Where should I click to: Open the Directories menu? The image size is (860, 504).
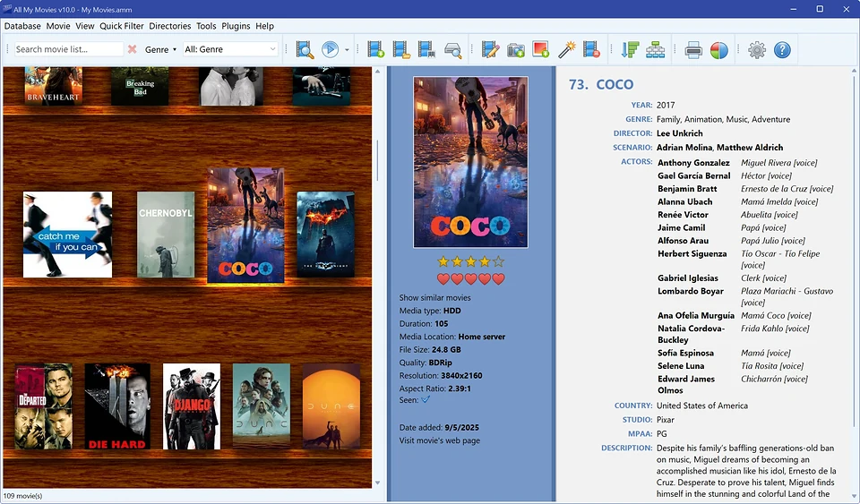pyautogui.click(x=170, y=26)
